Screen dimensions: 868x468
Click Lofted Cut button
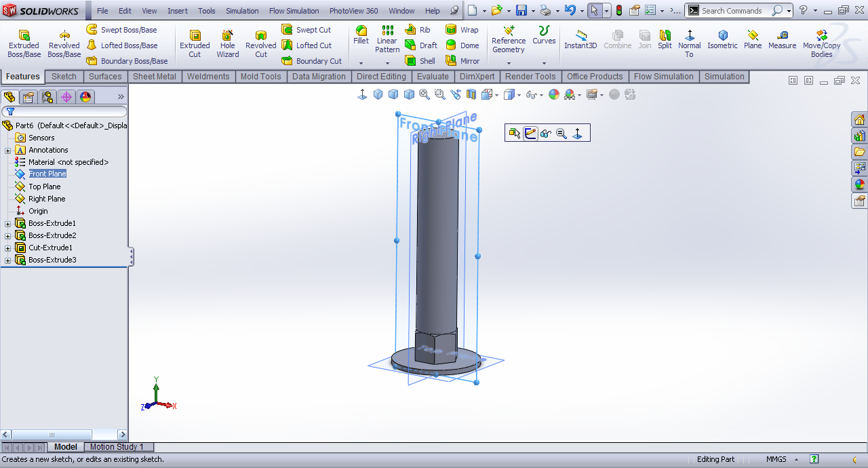307,45
